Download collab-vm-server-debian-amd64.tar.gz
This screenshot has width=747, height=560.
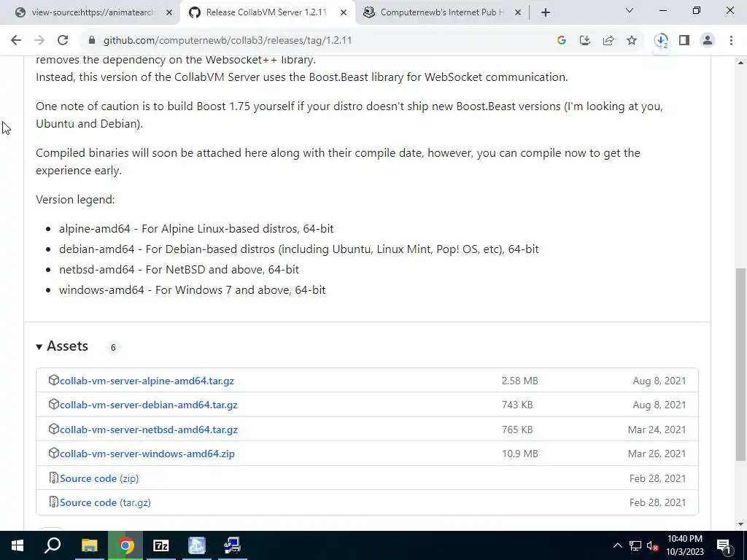pyautogui.click(x=149, y=405)
